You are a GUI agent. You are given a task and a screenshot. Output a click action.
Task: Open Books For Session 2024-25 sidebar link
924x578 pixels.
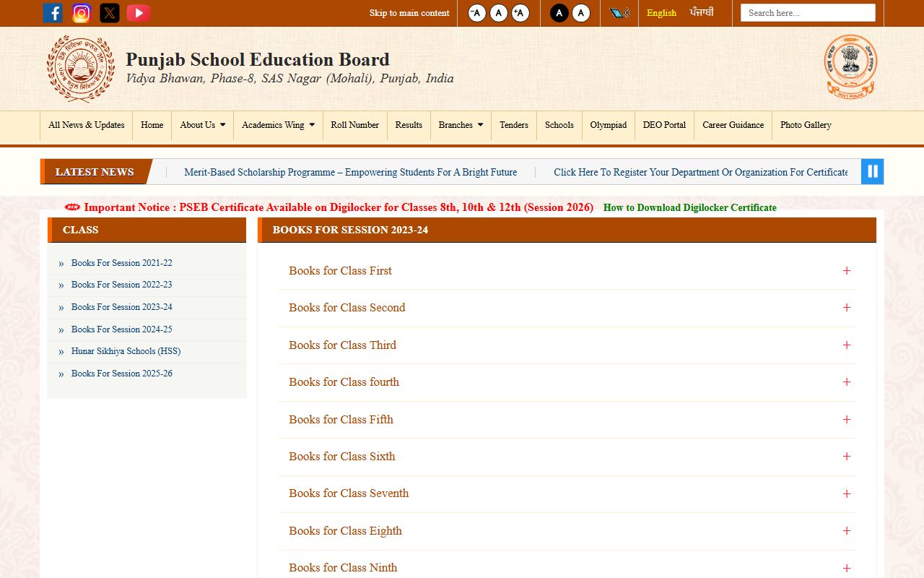[121, 329]
